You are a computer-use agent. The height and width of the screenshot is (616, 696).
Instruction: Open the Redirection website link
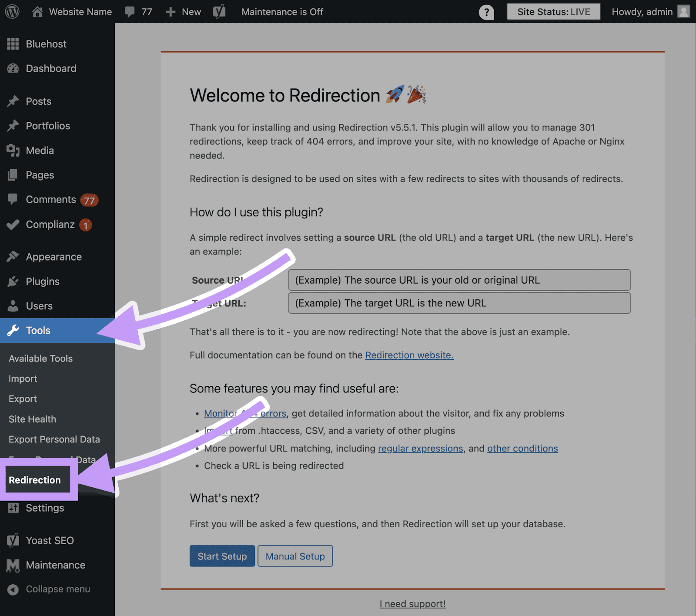pyautogui.click(x=408, y=355)
